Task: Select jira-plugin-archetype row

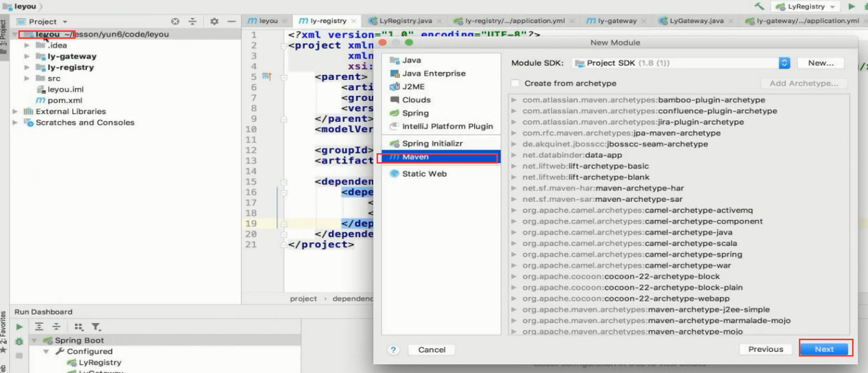Action: [x=679, y=122]
